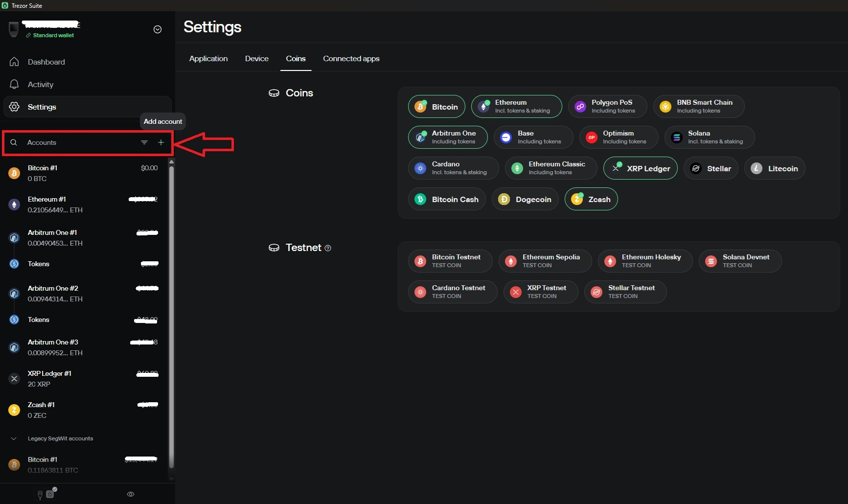
Task: Click the Activity bell icon
Action: pyautogui.click(x=14, y=84)
